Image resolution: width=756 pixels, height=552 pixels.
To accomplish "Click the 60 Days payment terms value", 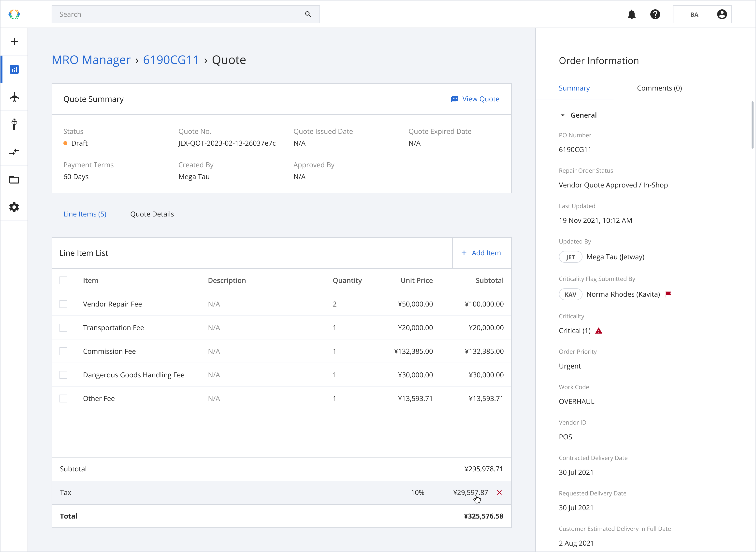I will coord(76,177).
